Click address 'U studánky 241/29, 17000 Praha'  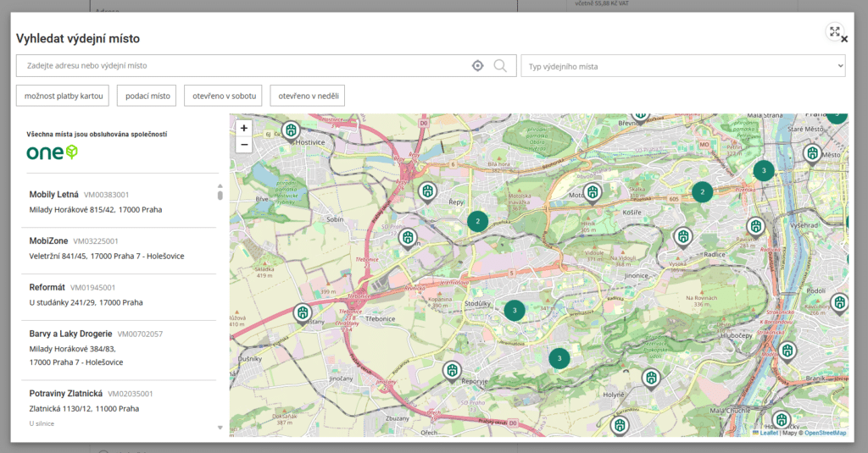tap(86, 302)
